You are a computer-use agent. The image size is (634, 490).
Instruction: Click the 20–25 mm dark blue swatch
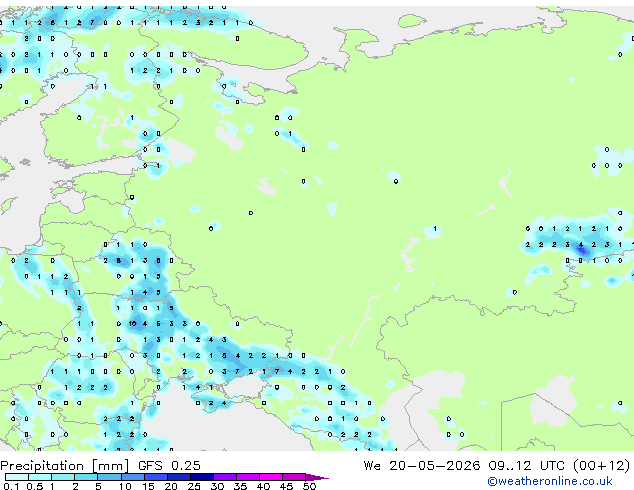tap(179, 477)
